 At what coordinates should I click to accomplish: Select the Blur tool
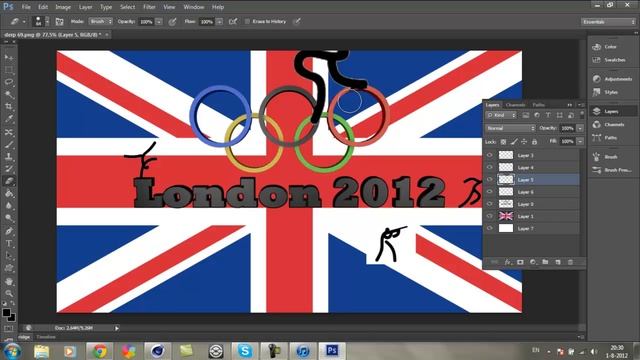[9, 206]
